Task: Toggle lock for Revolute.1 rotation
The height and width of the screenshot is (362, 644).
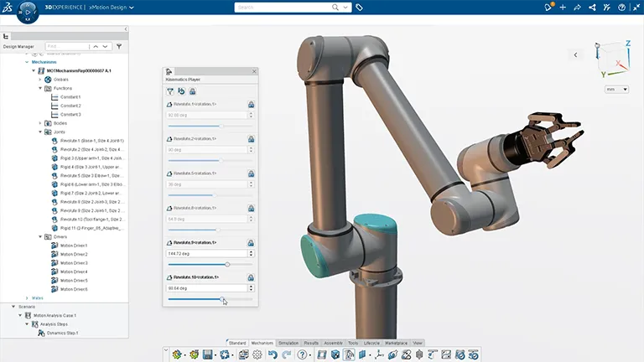Action: 251,105
